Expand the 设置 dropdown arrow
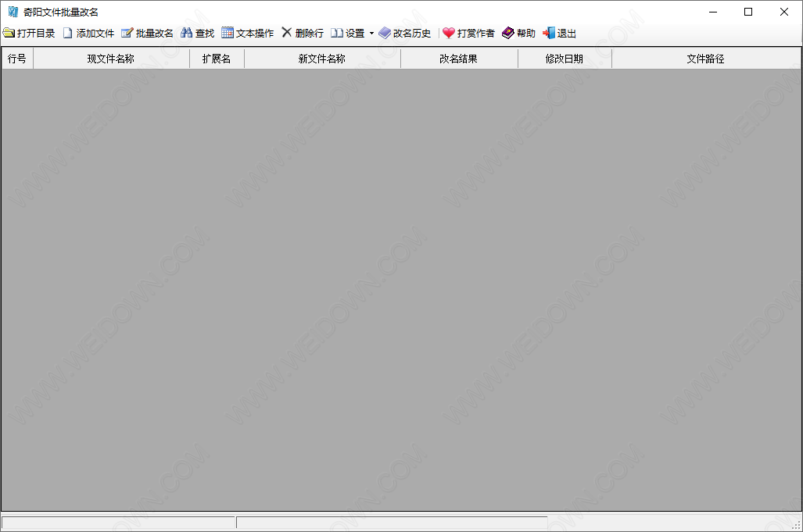The image size is (803, 532). click(x=371, y=34)
